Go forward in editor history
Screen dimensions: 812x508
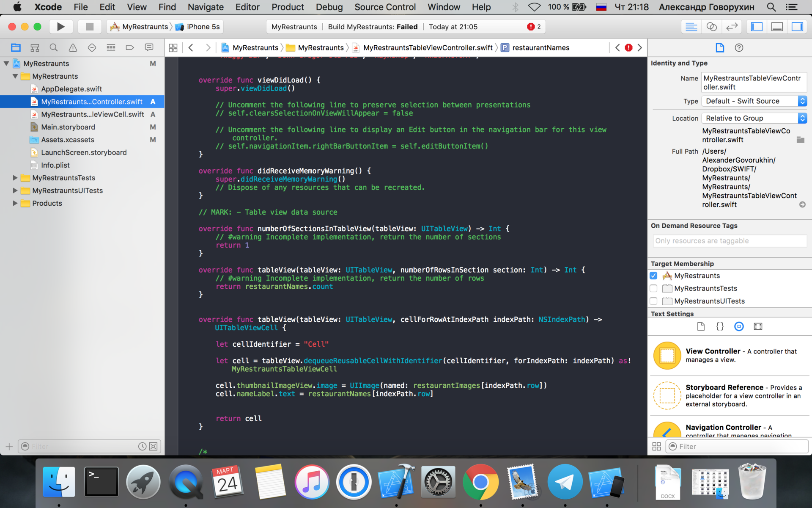(x=208, y=48)
